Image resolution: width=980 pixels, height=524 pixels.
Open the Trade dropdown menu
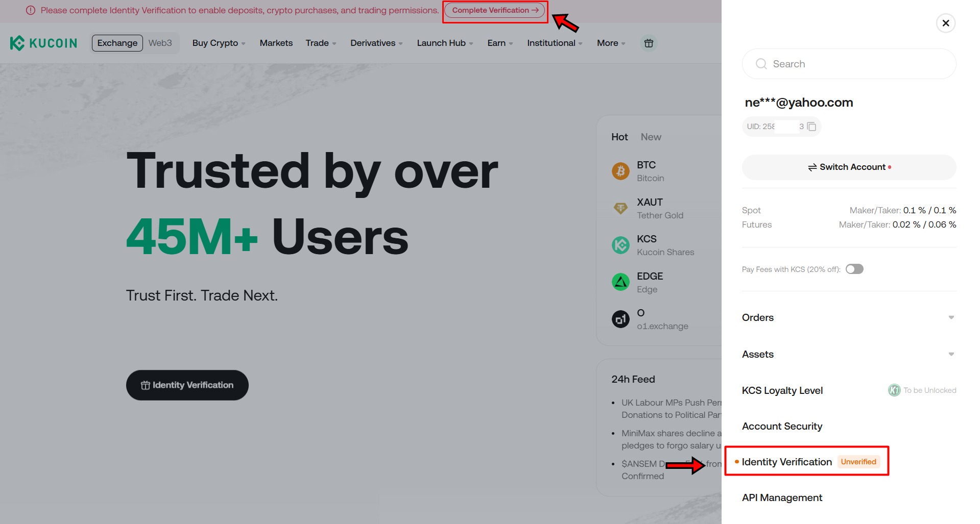click(321, 43)
